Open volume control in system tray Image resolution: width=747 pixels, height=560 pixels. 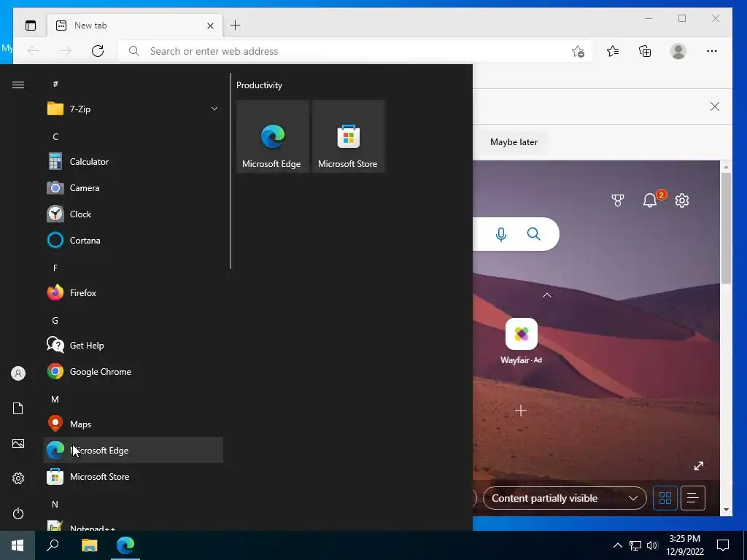(x=652, y=545)
